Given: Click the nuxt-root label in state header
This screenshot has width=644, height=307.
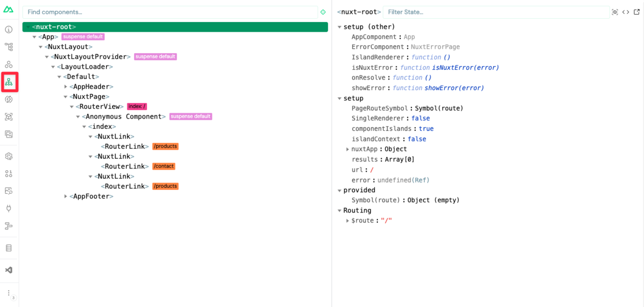Looking at the screenshot, I should [359, 12].
